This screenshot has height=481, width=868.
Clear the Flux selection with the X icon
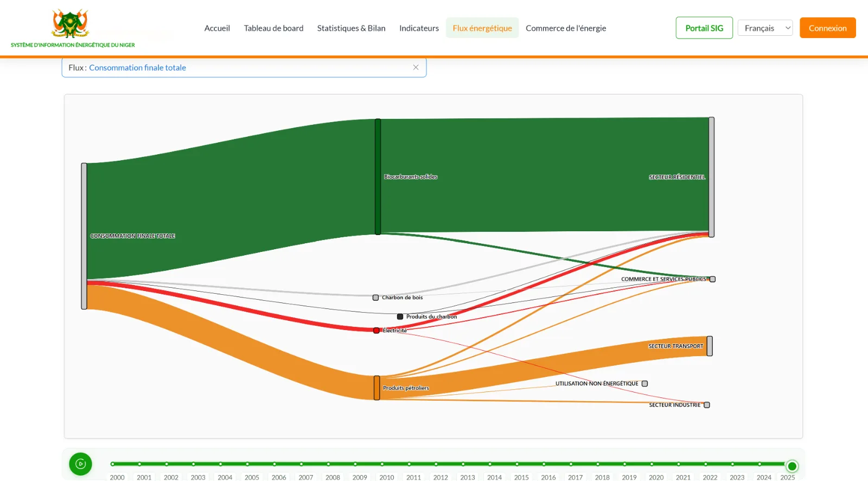point(416,67)
